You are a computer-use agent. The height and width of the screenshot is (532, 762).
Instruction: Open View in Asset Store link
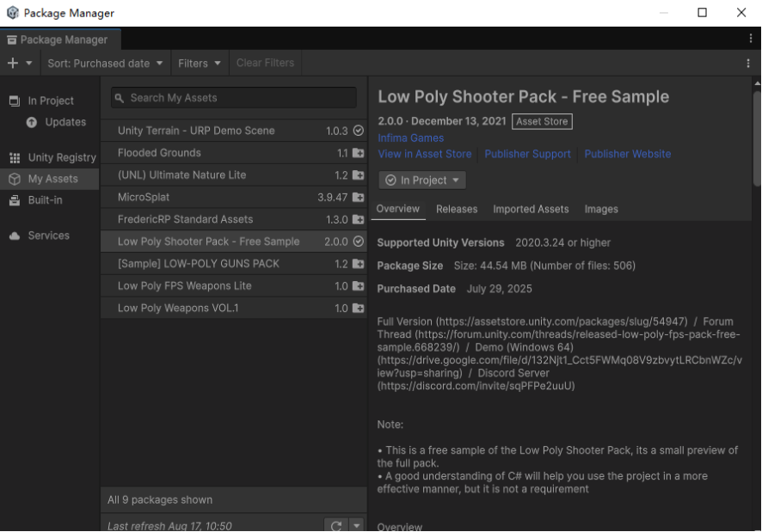(425, 154)
